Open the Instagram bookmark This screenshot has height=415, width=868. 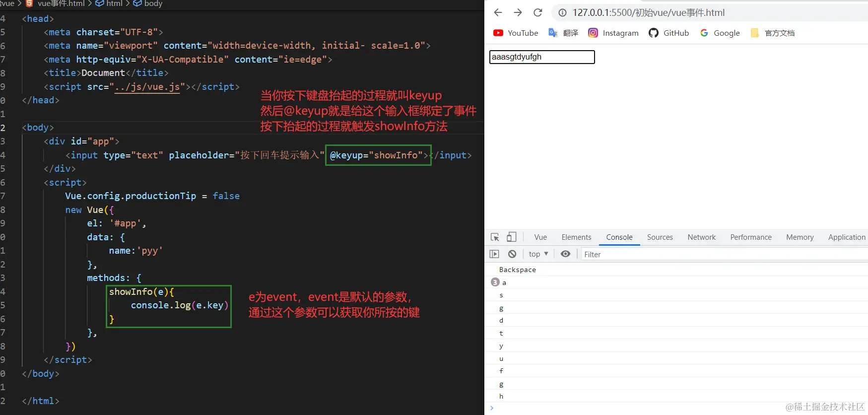click(x=613, y=33)
